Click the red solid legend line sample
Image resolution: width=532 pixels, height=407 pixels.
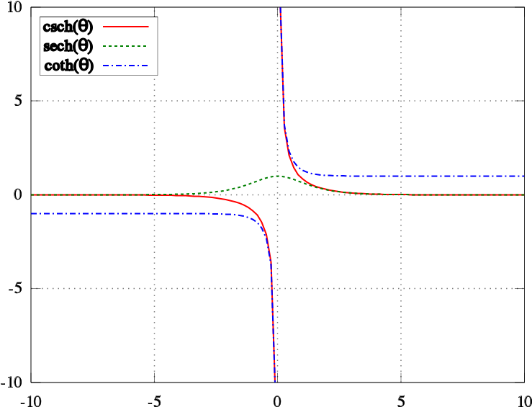click(126, 27)
